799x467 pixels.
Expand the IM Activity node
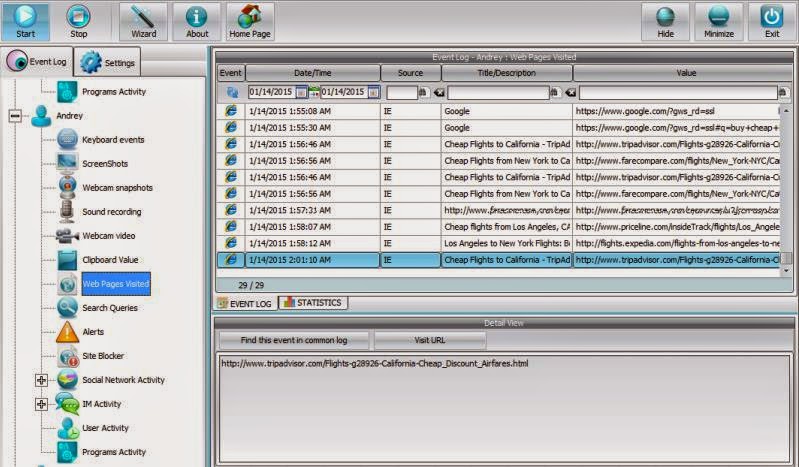click(42, 404)
